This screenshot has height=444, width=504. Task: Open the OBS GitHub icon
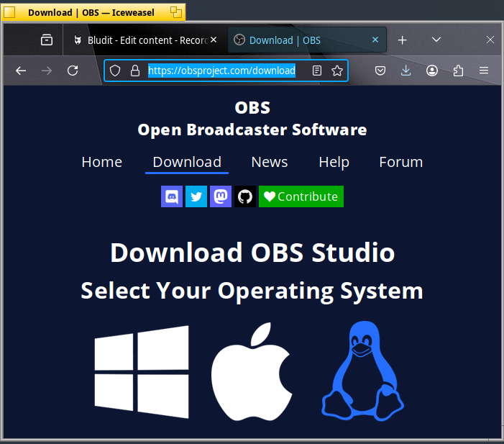245,196
